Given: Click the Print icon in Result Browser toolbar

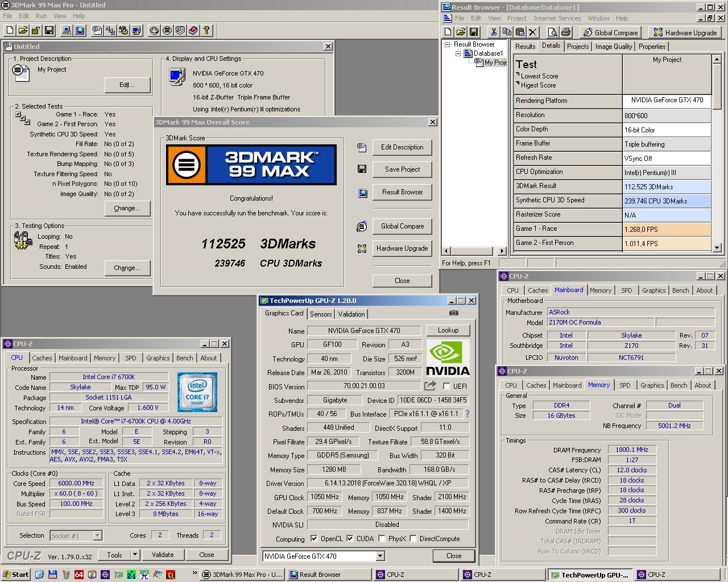Looking at the screenshot, I should pos(566,32).
